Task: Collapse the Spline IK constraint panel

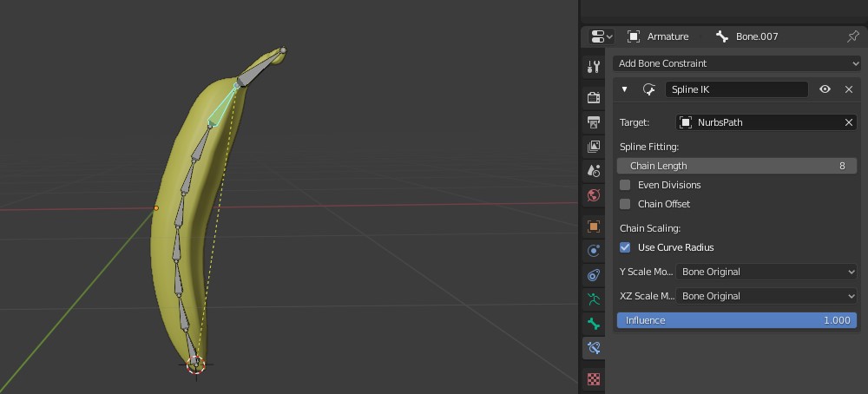Action: point(624,89)
